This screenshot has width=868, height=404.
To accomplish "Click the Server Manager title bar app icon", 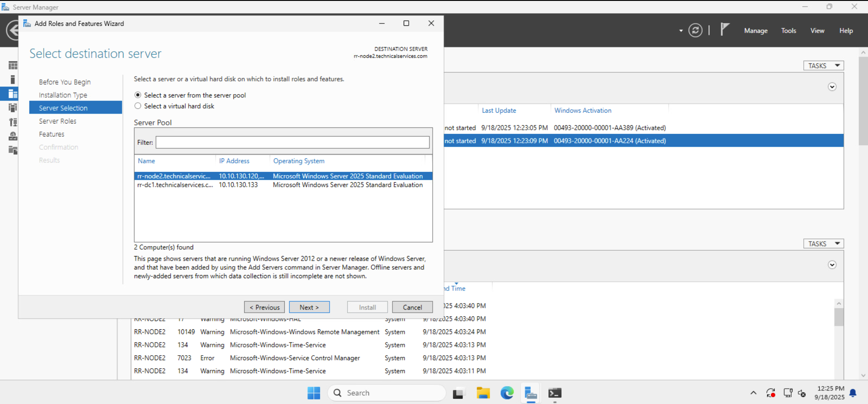I will point(5,7).
